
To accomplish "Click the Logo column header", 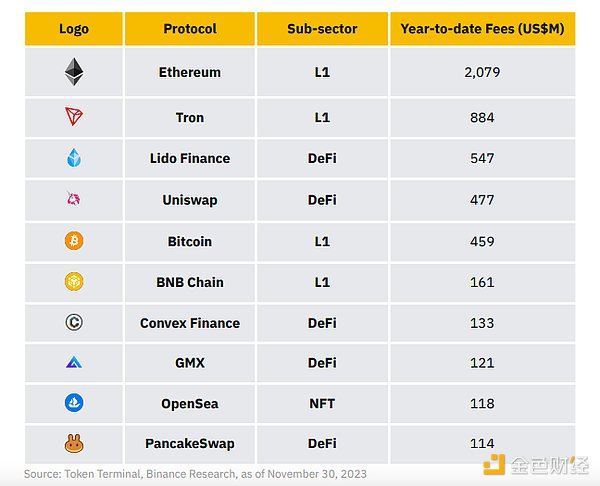I will pos(74,29).
